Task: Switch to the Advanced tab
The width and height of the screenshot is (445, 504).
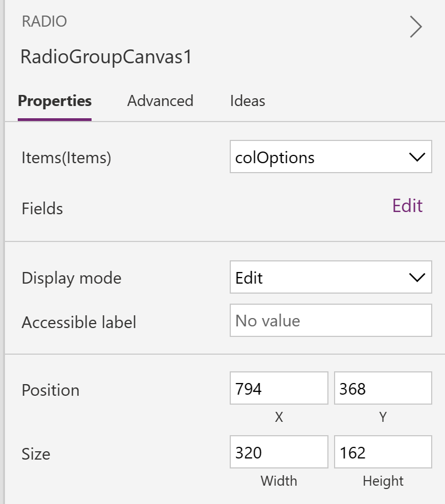Action: coord(160,101)
